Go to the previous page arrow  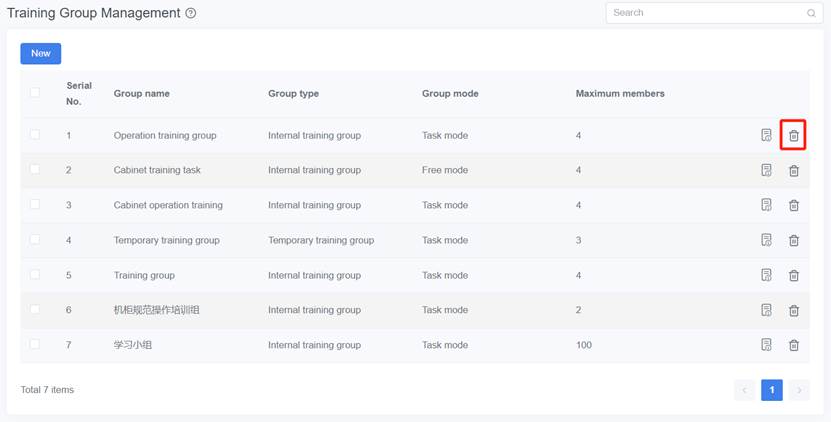click(x=744, y=390)
